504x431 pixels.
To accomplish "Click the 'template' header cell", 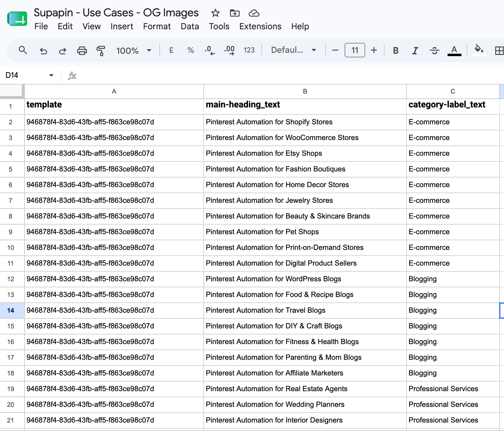I will pos(114,107).
